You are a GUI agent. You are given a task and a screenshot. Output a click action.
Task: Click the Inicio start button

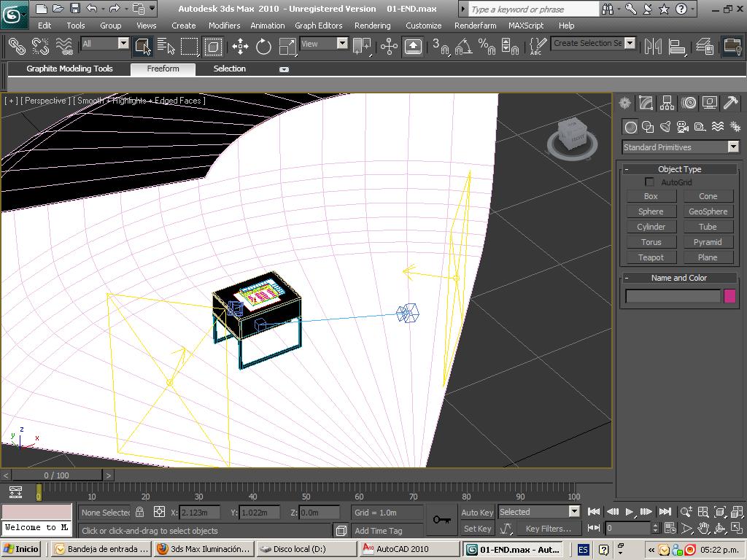(21, 549)
